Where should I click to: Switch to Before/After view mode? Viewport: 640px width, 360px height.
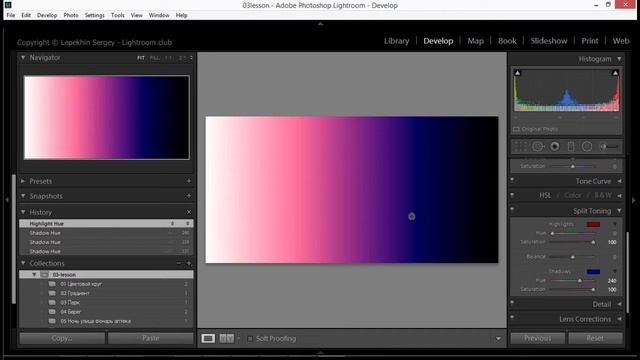pos(227,338)
